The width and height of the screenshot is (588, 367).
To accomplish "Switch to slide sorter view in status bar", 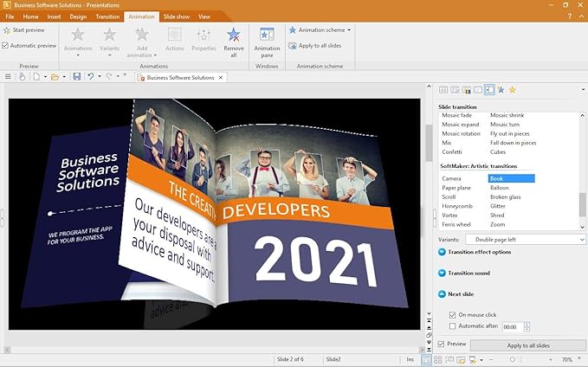I will click(x=437, y=359).
